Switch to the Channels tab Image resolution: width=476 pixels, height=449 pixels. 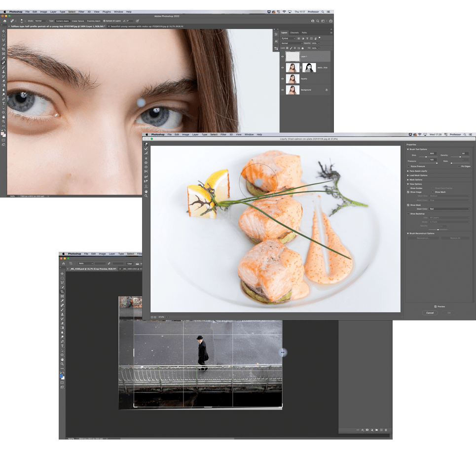(x=294, y=33)
